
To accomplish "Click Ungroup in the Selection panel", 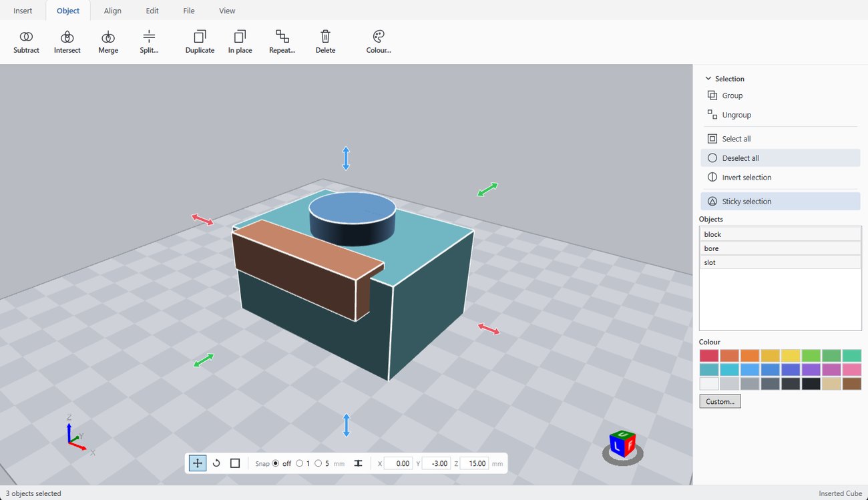I will [x=780, y=115].
